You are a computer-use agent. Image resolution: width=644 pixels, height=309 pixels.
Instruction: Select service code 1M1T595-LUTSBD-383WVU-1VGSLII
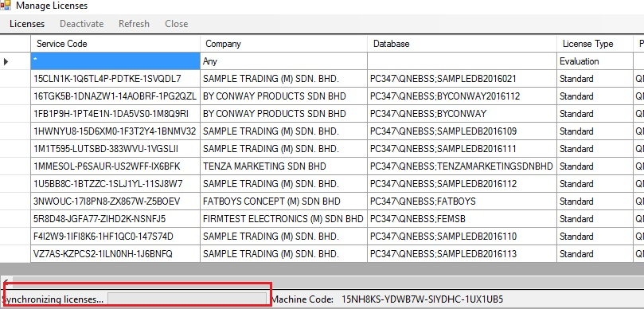point(115,149)
